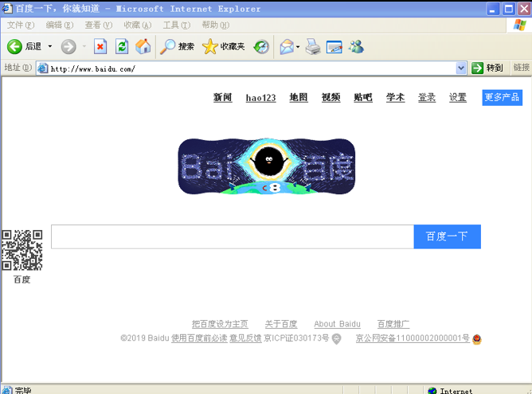Open the 编辑(E) menu

[60, 25]
